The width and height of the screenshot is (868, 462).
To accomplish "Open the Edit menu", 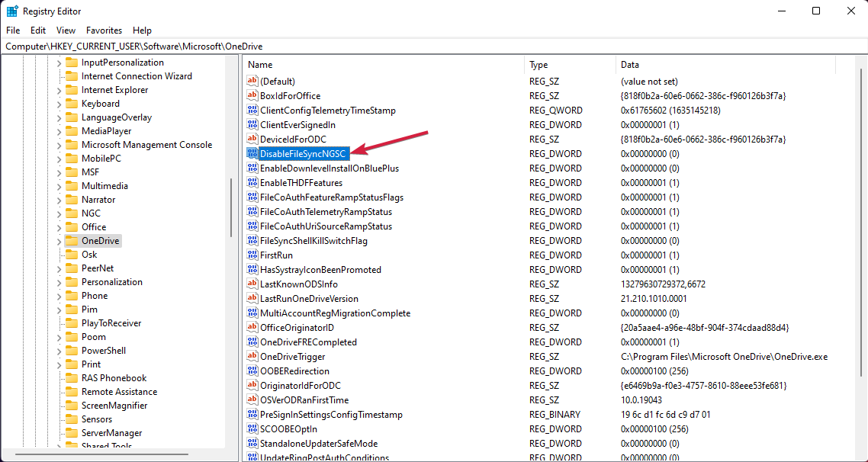I will click(x=38, y=30).
